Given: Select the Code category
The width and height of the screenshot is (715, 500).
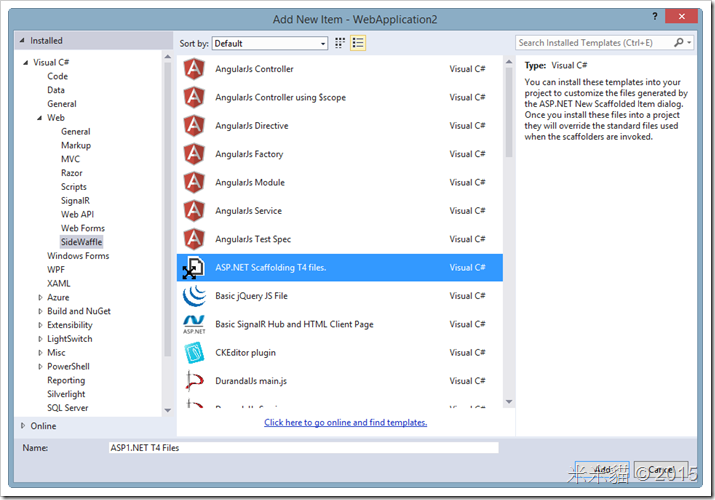Looking at the screenshot, I should (x=57, y=76).
